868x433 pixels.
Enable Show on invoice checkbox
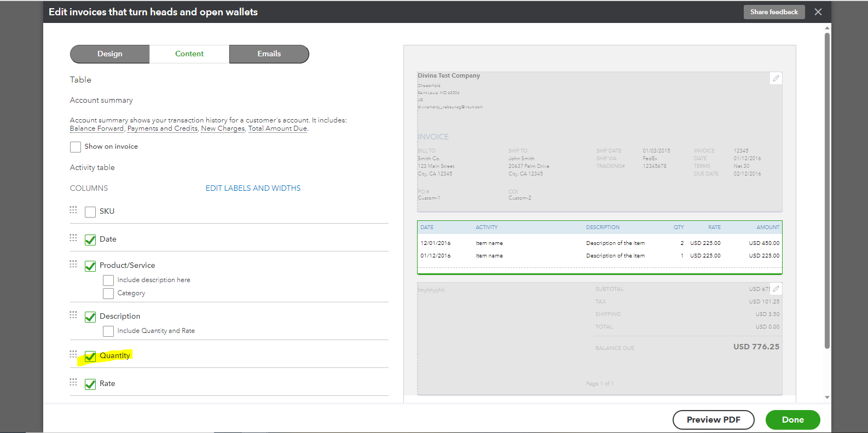(76, 147)
